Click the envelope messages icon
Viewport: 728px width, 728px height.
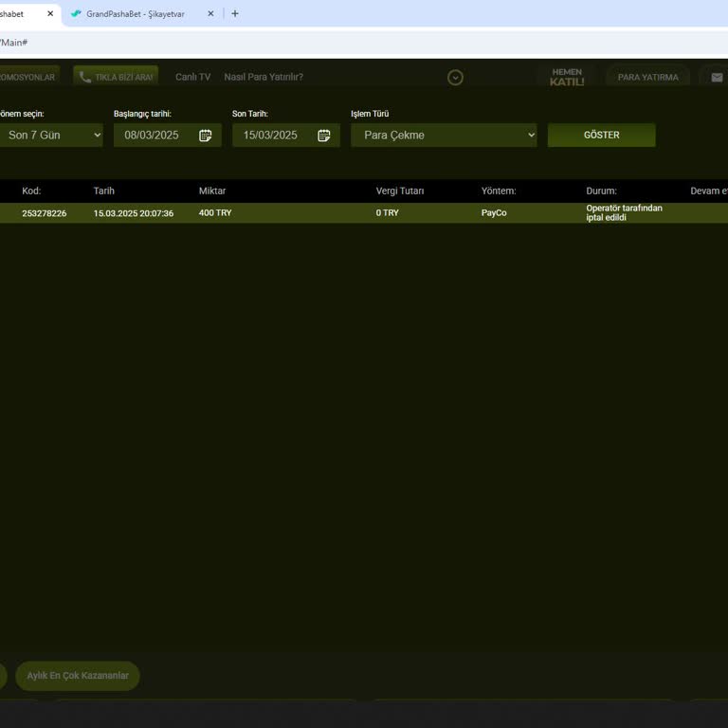717,78
